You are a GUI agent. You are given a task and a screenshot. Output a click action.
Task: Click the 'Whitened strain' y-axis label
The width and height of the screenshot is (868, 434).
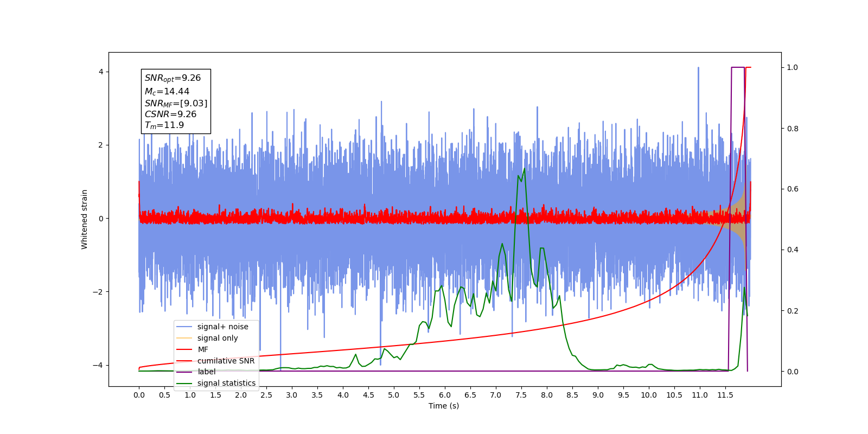[85, 219]
